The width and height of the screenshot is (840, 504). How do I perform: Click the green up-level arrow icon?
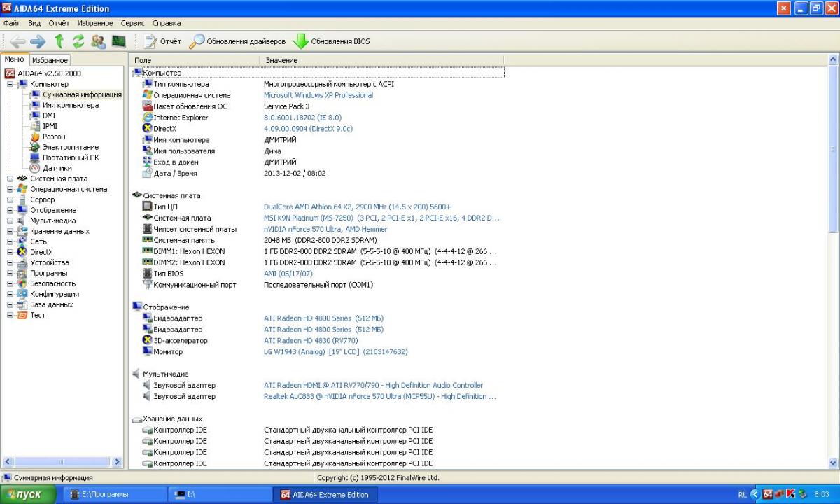59,41
